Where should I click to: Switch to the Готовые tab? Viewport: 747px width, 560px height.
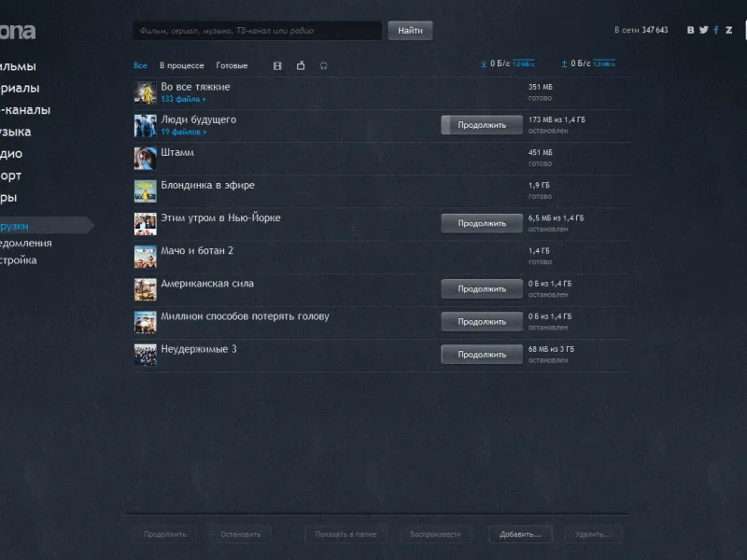coord(232,66)
